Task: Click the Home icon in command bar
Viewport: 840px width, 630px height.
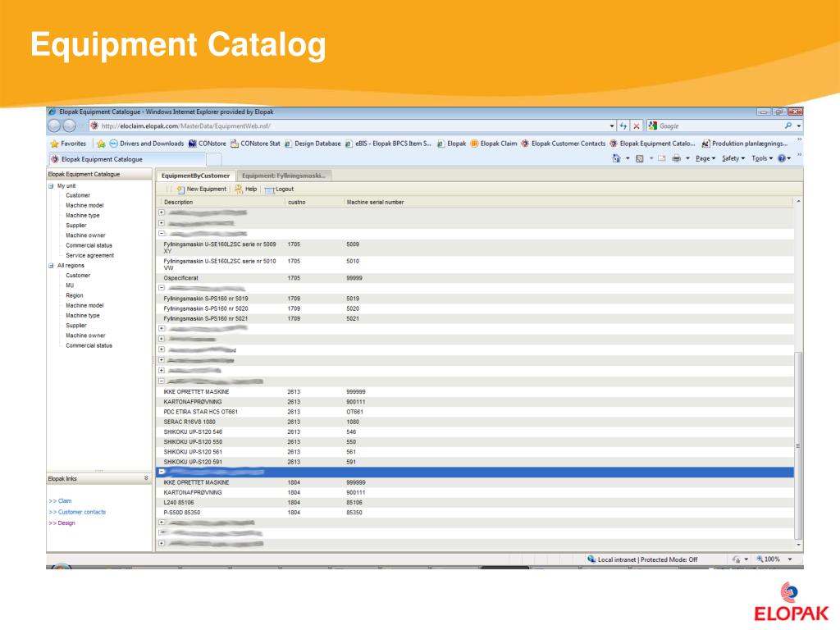Action: (616, 158)
